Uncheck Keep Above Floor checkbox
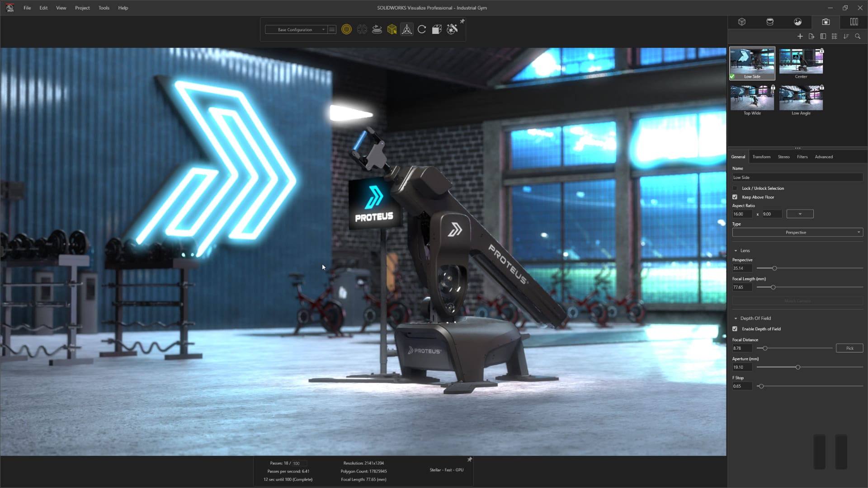Viewport: 868px width, 488px height. point(735,197)
